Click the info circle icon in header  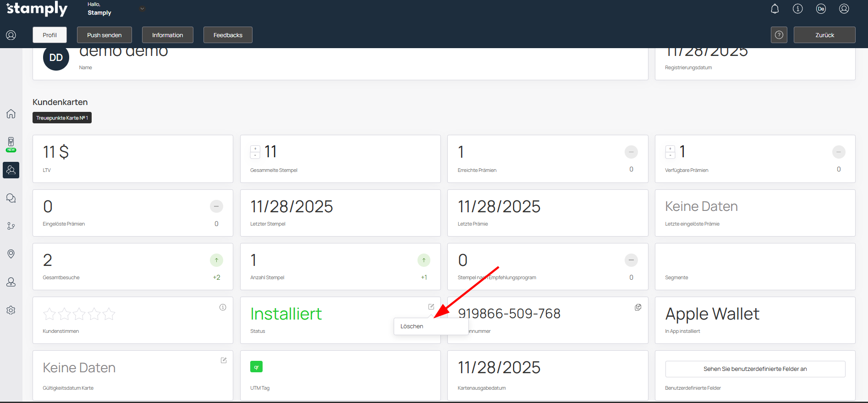797,9
